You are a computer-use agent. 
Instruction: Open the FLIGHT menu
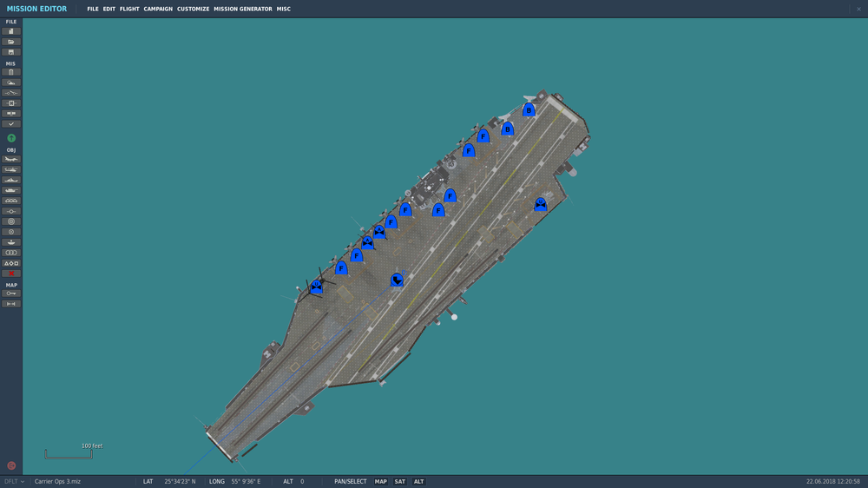(129, 9)
